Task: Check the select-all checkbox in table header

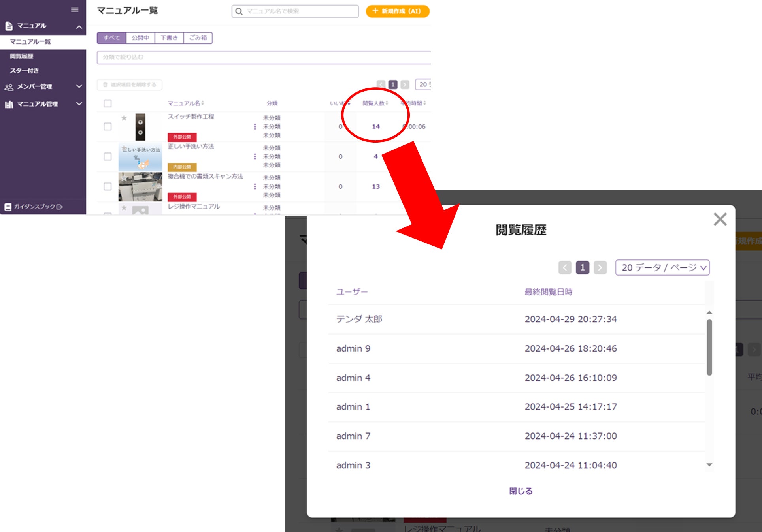Action: point(108,103)
